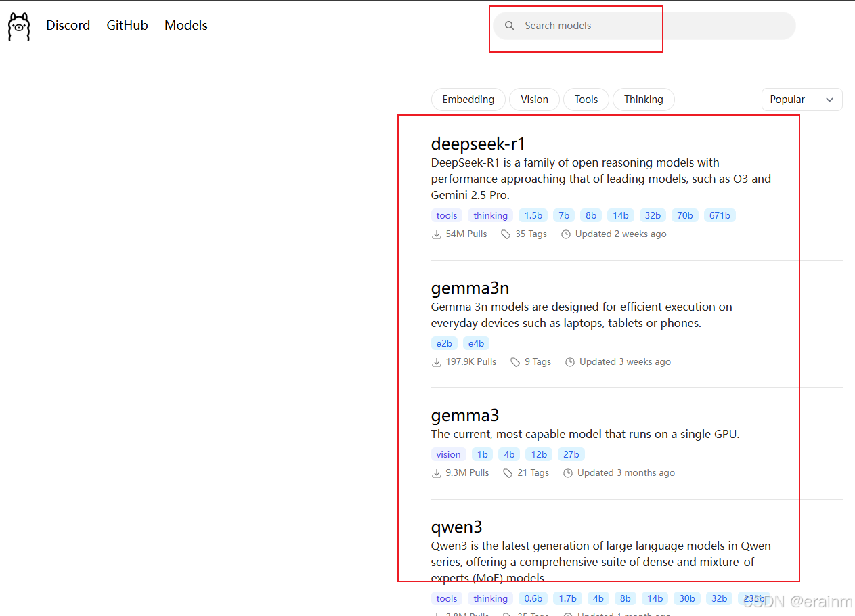
Task: Open the gemma3 model page
Action: pos(465,415)
